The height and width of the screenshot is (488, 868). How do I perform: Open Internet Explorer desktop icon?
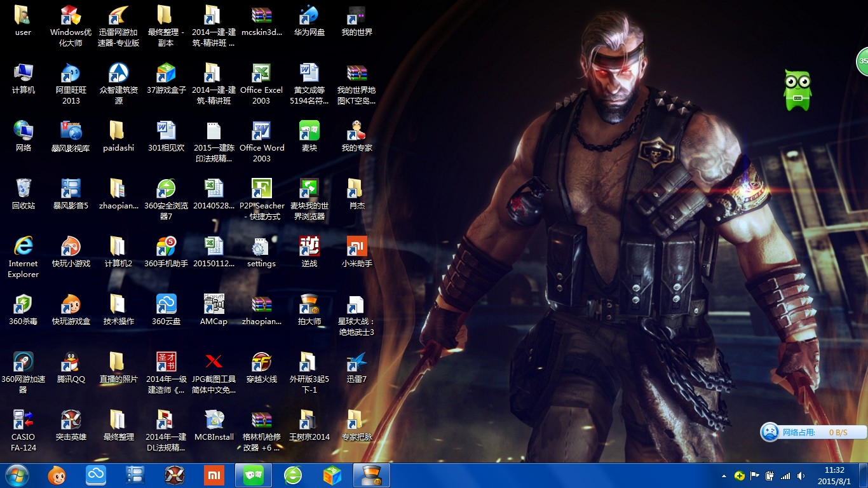point(23,257)
